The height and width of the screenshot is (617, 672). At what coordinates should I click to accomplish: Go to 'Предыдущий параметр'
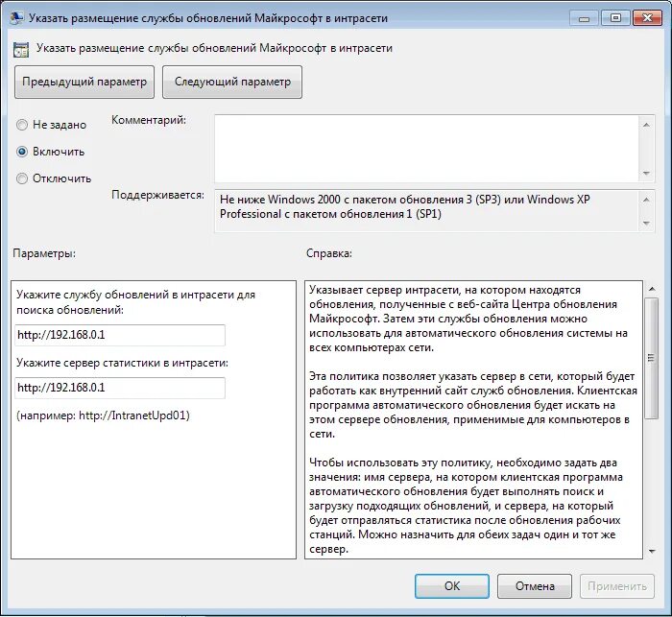84,82
